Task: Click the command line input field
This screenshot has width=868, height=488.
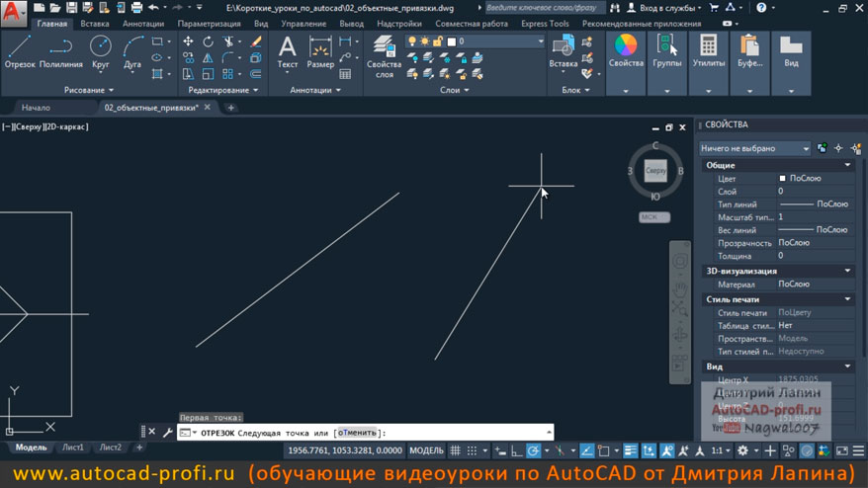Action: pos(366,433)
